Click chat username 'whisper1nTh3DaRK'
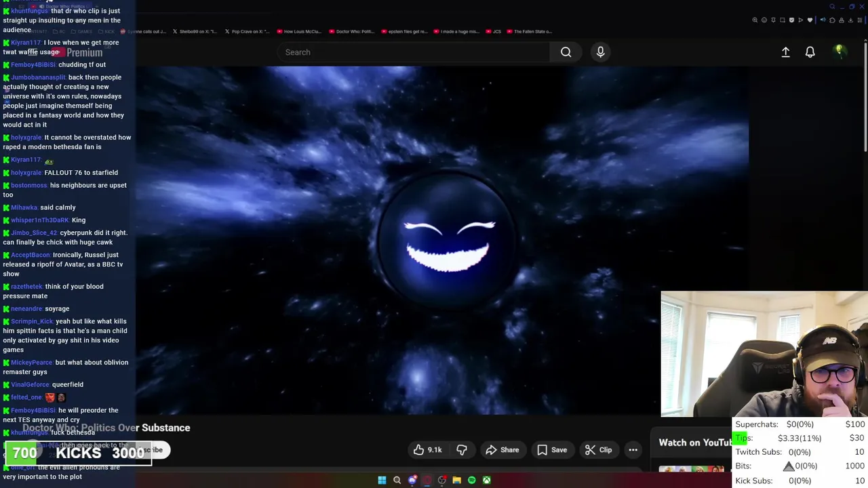868x488 pixels. 40,220
